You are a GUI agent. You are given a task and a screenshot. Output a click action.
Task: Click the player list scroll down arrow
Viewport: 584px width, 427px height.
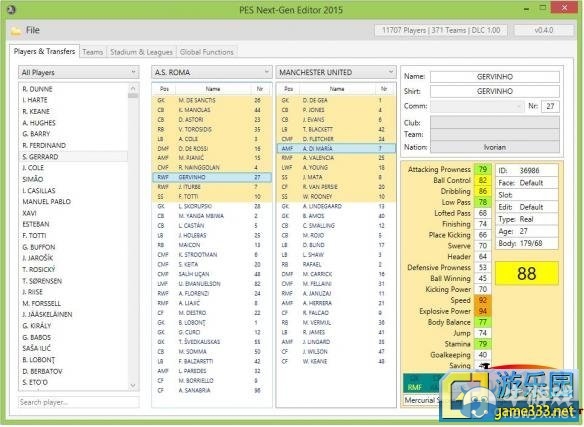[x=133, y=386]
